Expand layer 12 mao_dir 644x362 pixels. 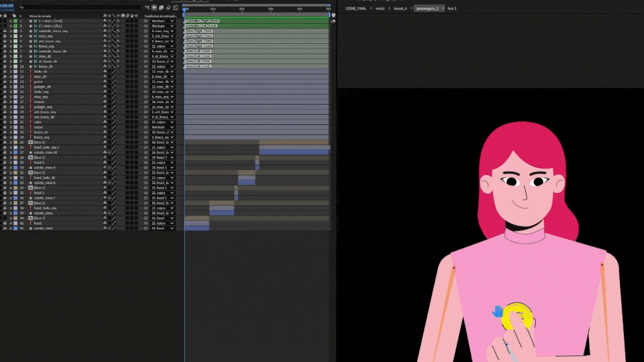coord(11,76)
